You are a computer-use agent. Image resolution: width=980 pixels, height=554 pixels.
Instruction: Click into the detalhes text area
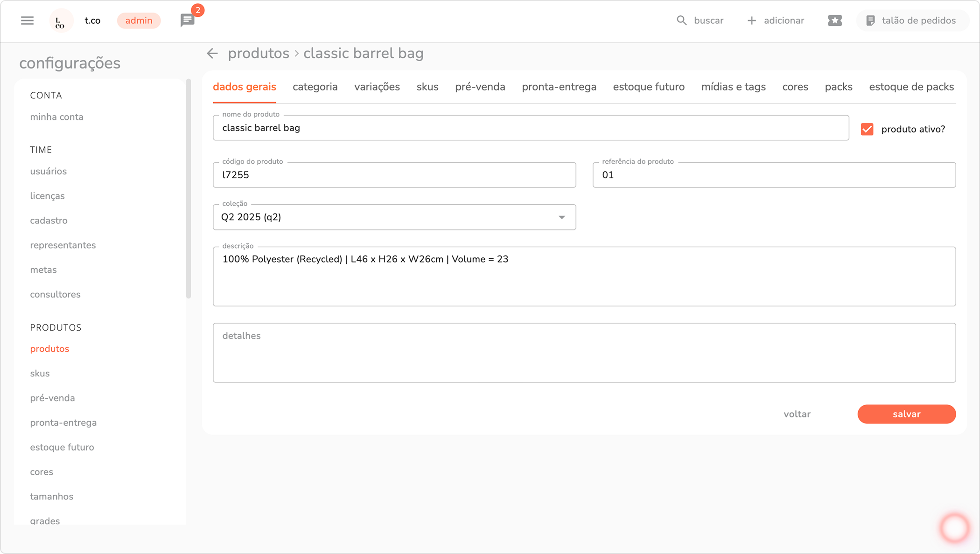(584, 353)
